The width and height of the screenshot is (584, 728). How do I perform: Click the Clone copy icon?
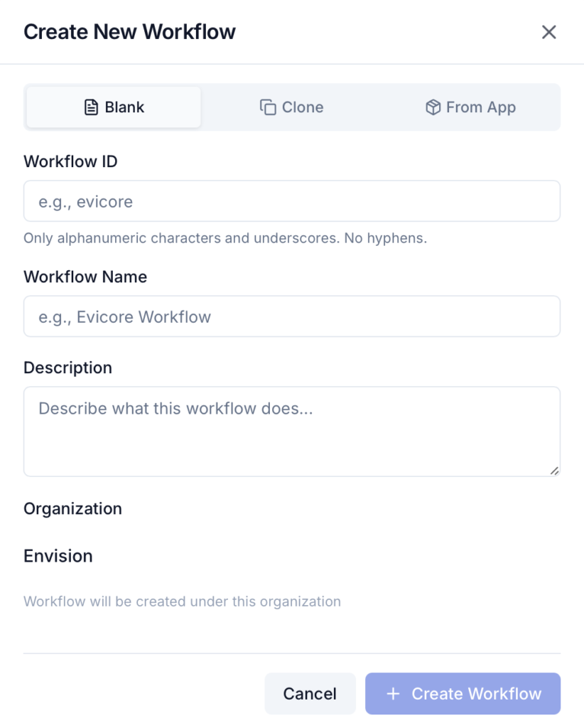click(268, 107)
